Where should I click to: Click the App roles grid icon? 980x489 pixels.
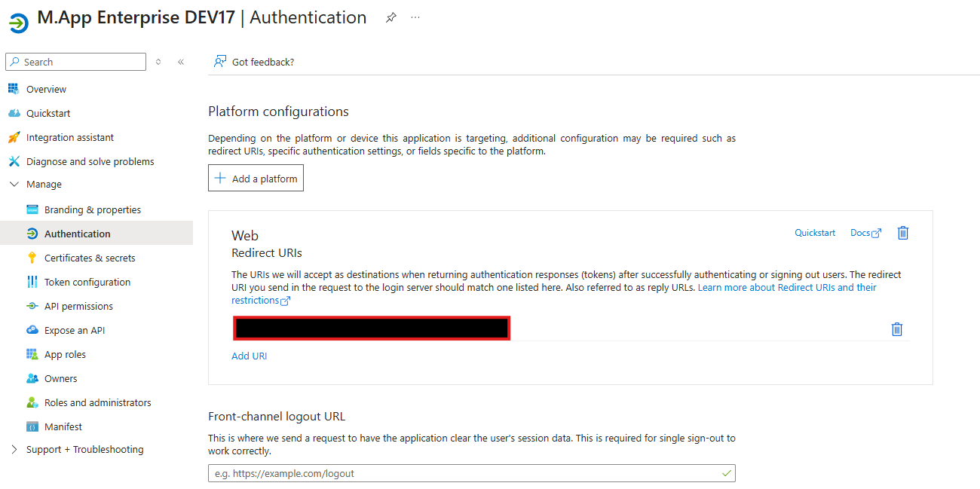tap(32, 354)
